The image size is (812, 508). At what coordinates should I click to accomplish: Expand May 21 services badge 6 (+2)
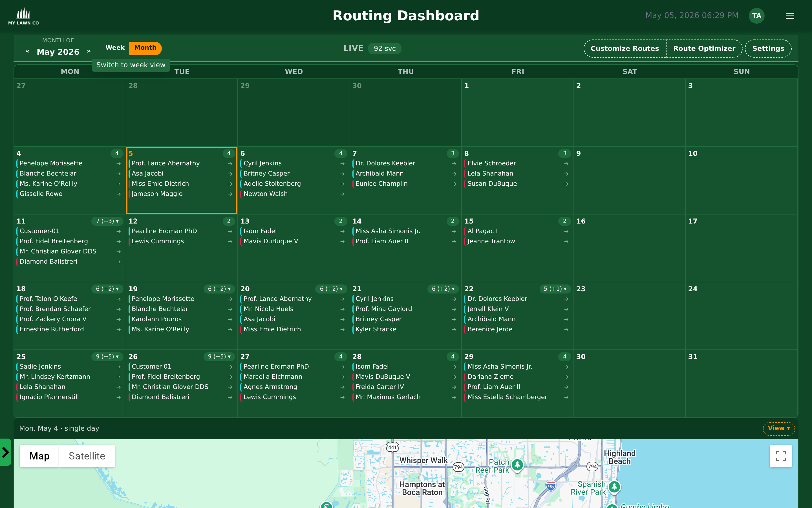(443, 289)
